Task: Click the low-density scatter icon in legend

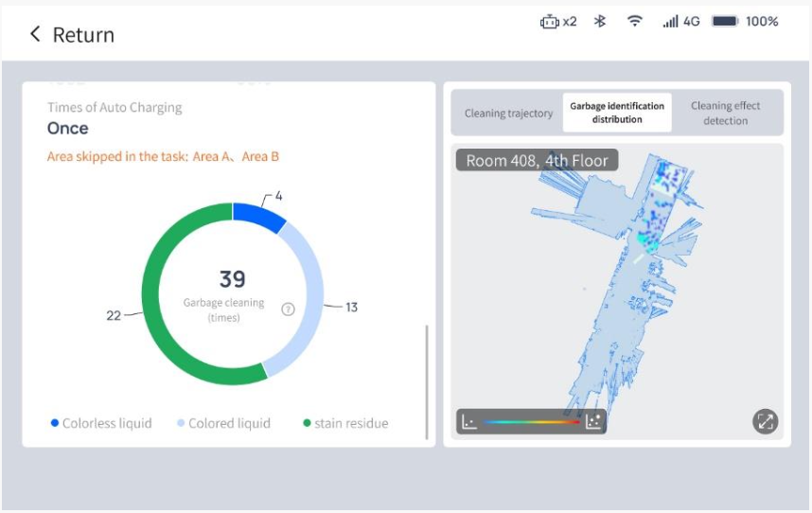Action: (468, 422)
